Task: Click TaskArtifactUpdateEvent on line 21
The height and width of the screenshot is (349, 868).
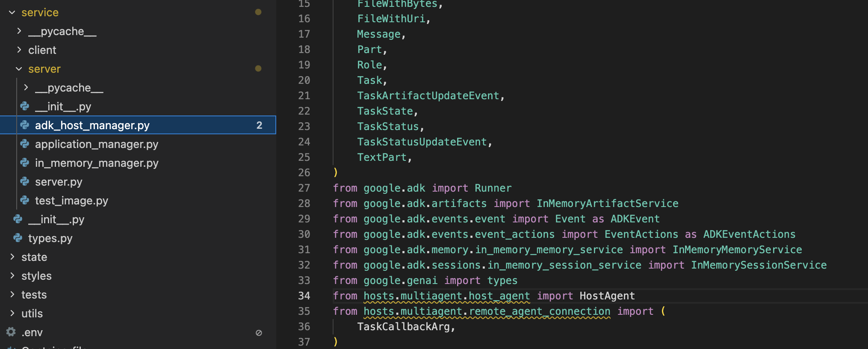Action: (428, 95)
